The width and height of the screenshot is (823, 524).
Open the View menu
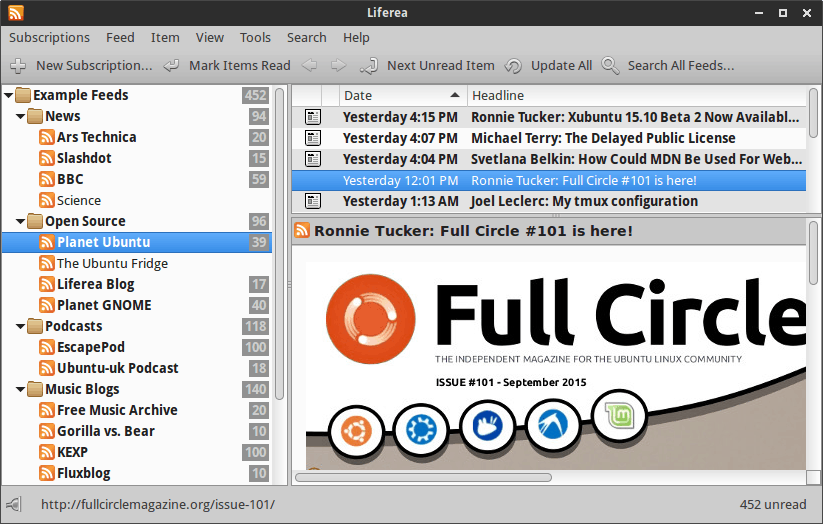coord(210,38)
